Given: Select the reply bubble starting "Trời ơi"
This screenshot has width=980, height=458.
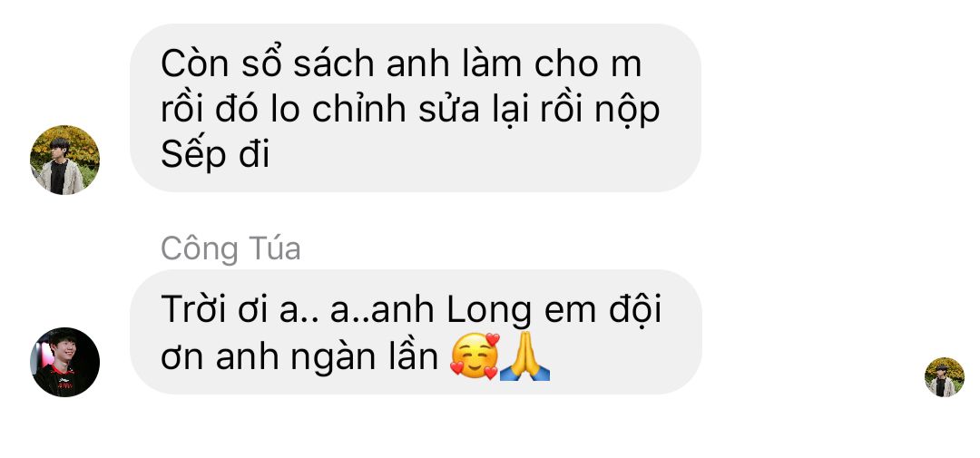Looking at the screenshot, I should coord(415,332).
